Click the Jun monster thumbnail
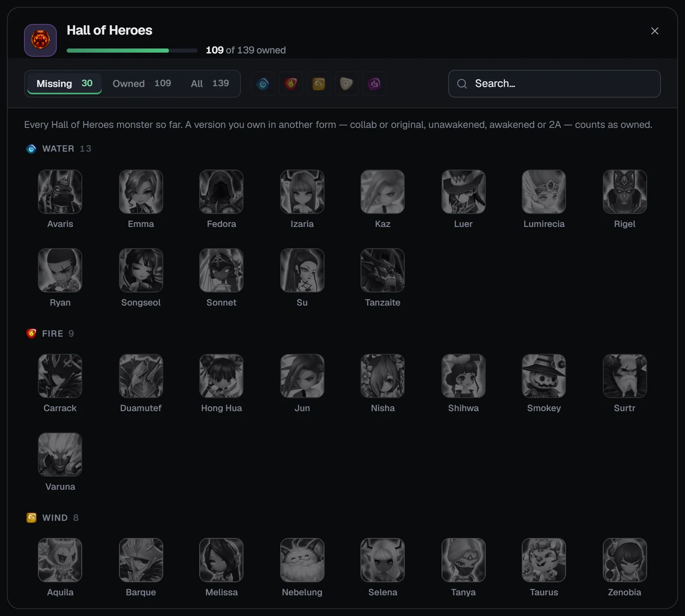 tap(302, 376)
